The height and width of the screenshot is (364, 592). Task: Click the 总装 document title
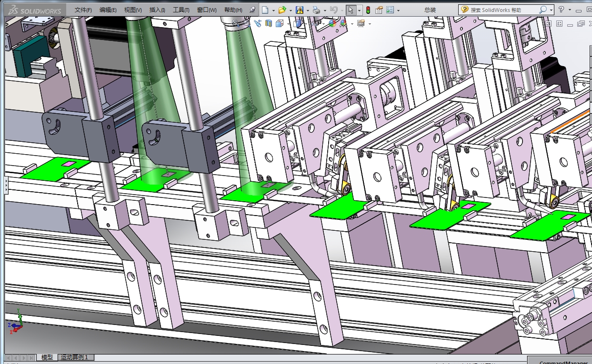430,10
